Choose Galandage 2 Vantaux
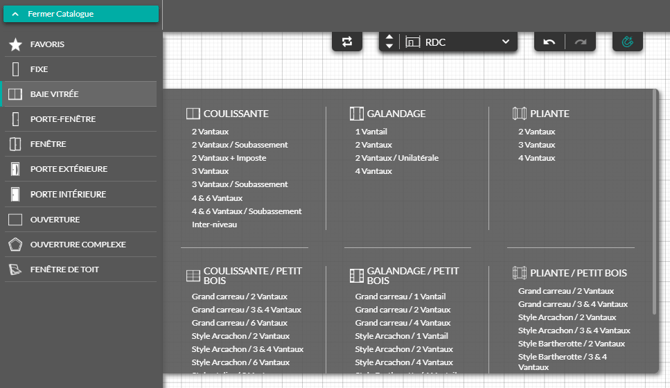 pos(373,145)
